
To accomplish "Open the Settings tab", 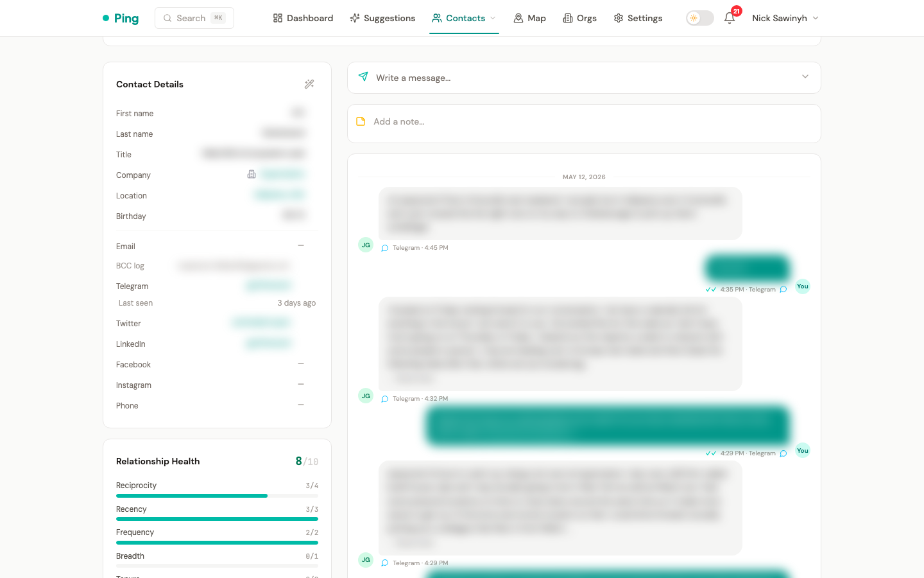I will (x=638, y=18).
